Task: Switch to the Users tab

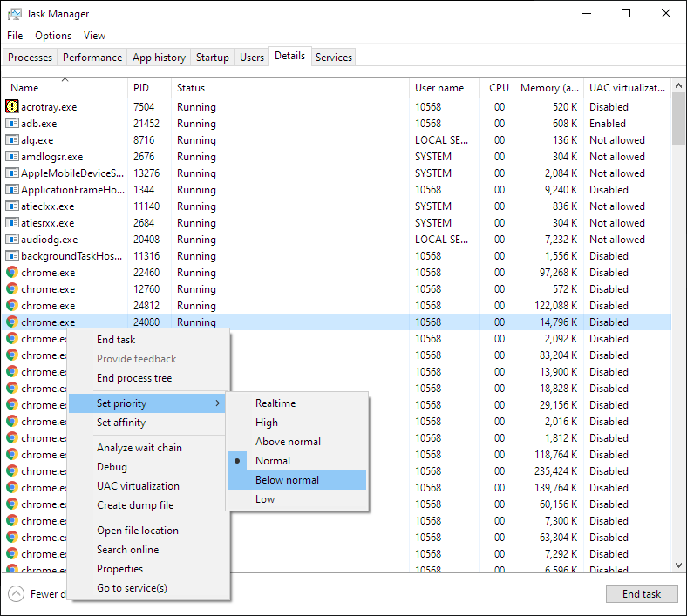Action: click(252, 58)
